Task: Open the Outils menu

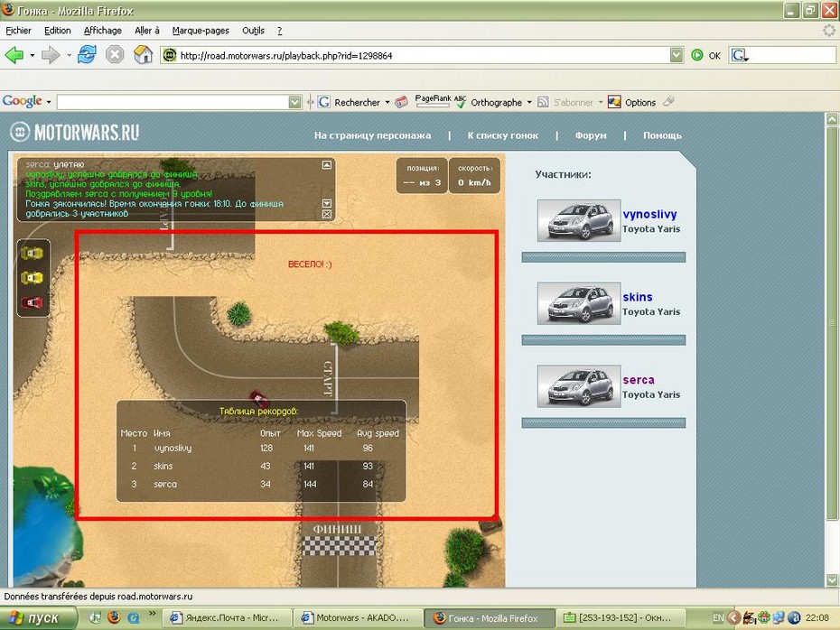Action: pyautogui.click(x=253, y=31)
